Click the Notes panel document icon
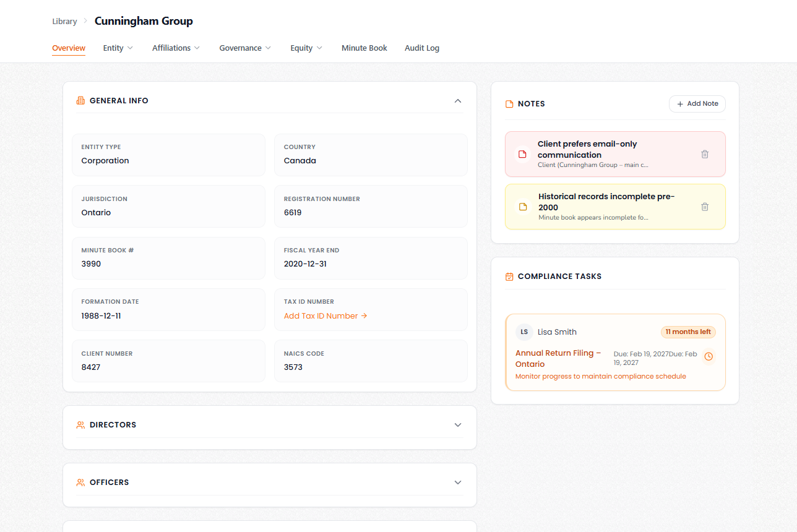The height and width of the screenshot is (532, 797). pyautogui.click(x=509, y=103)
